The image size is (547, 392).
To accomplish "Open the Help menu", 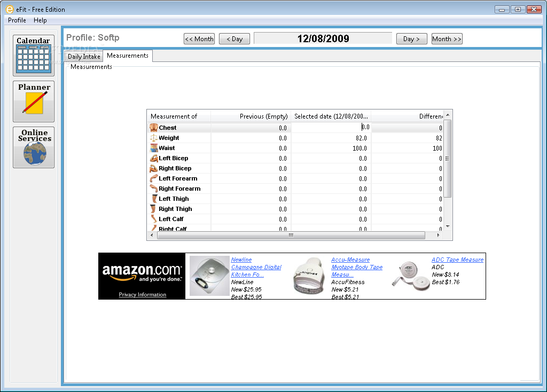I will [40, 20].
